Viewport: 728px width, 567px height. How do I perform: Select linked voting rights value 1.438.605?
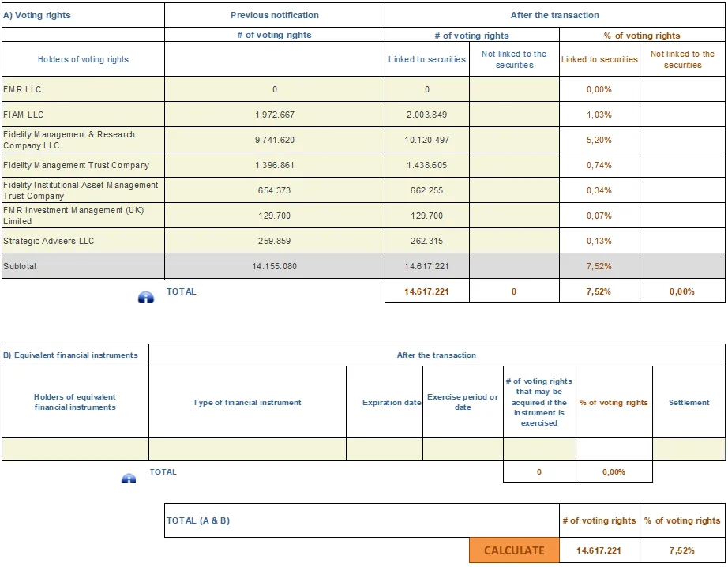click(427, 165)
